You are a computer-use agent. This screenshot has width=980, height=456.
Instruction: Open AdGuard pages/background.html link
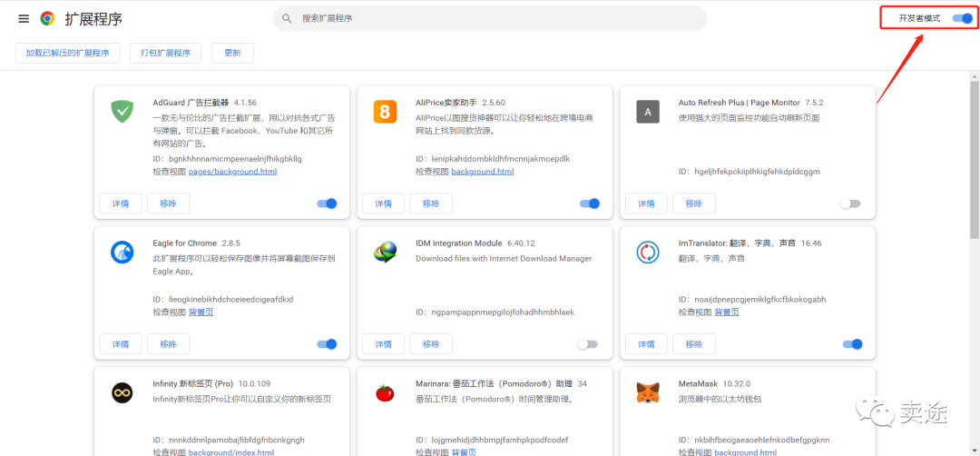coord(232,172)
